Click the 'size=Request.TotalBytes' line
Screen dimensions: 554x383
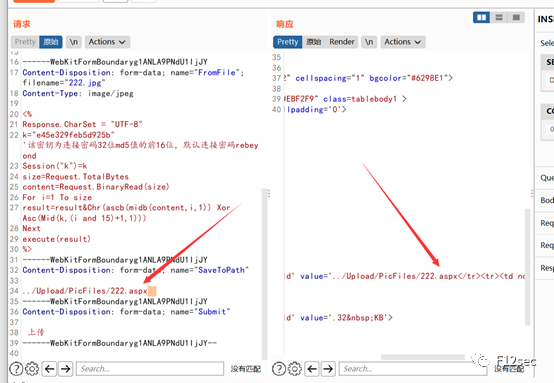pyautogui.click(x=76, y=177)
